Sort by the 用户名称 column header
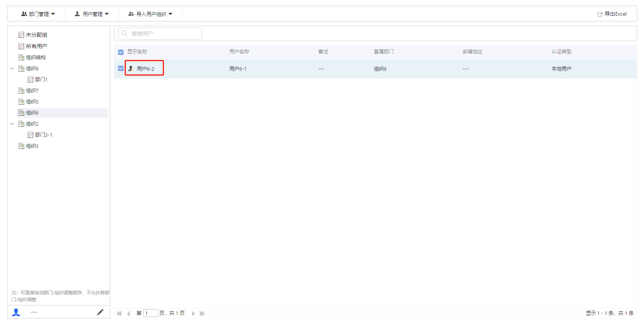644x323 pixels. (x=239, y=52)
